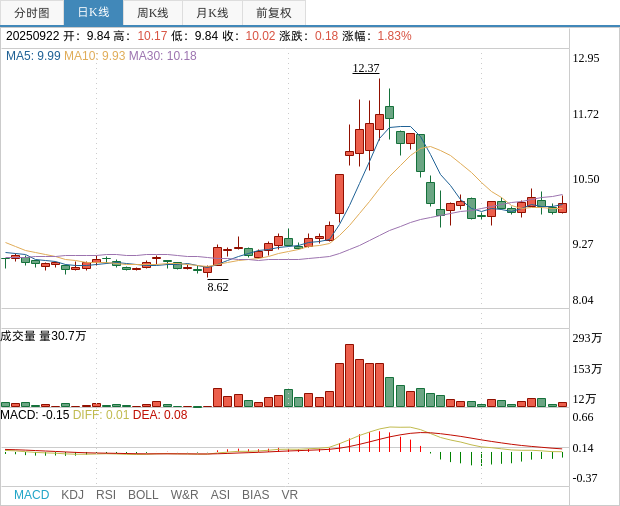The image size is (620, 506).
Task: Click the MACD: -0.15 value text
Action: (x=35, y=415)
